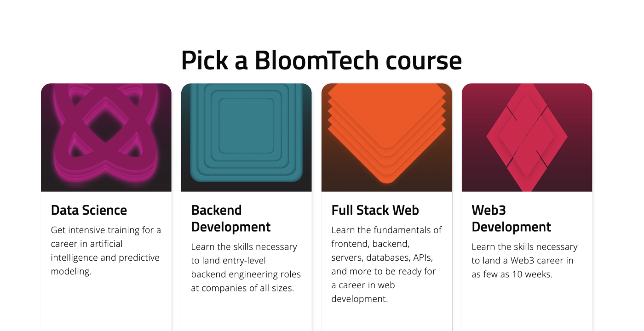The height and width of the screenshot is (331, 644).
Task: Open the Full Stack Web course title
Action: [375, 210]
